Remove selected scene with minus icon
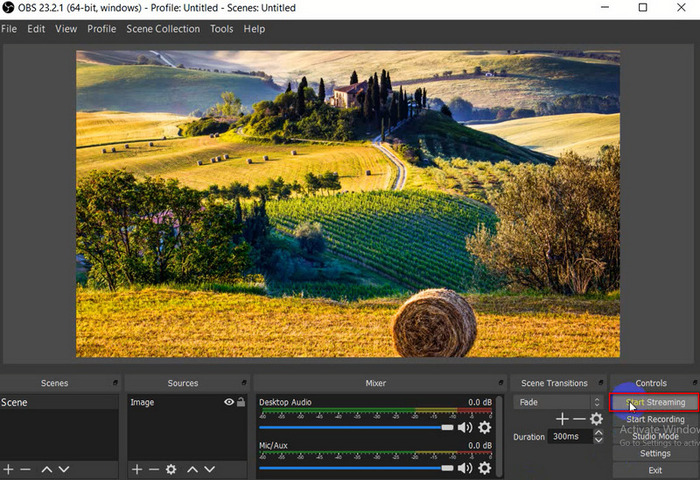 tap(25, 469)
